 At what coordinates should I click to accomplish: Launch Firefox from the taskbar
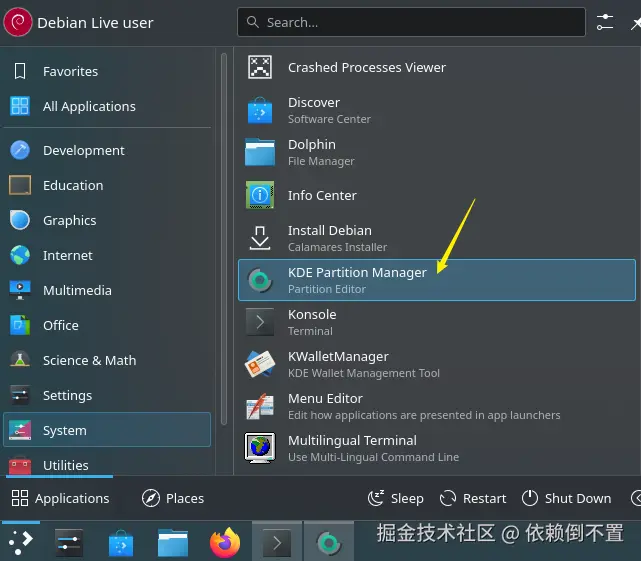225,543
